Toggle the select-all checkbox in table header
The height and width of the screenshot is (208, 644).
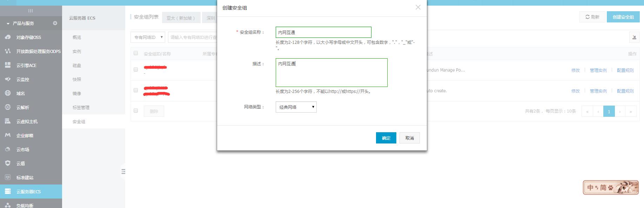[136, 53]
